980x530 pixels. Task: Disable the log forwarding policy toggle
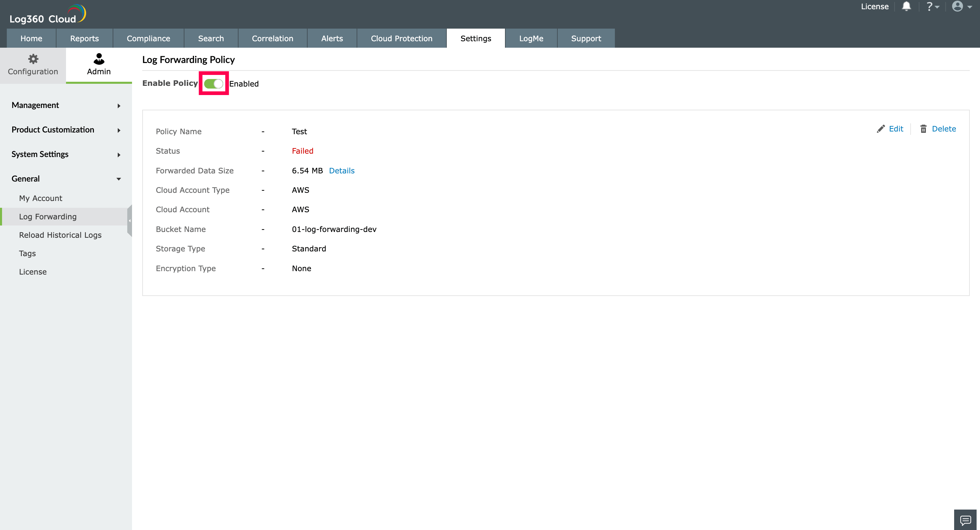(x=213, y=83)
